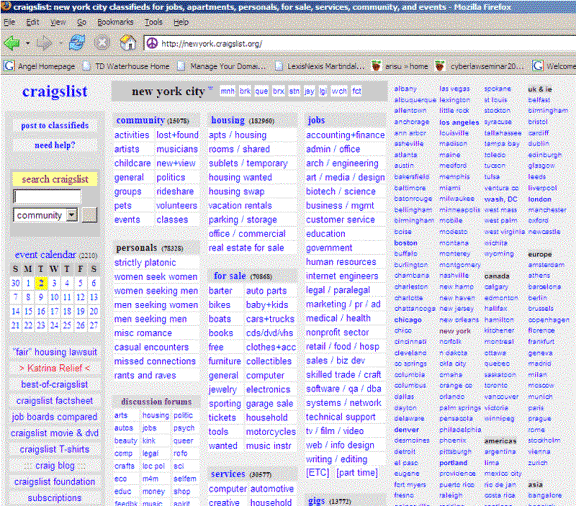Click inside the search craigslist text box
The width and height of the screenshot is (576, 506).
point(47,196)
